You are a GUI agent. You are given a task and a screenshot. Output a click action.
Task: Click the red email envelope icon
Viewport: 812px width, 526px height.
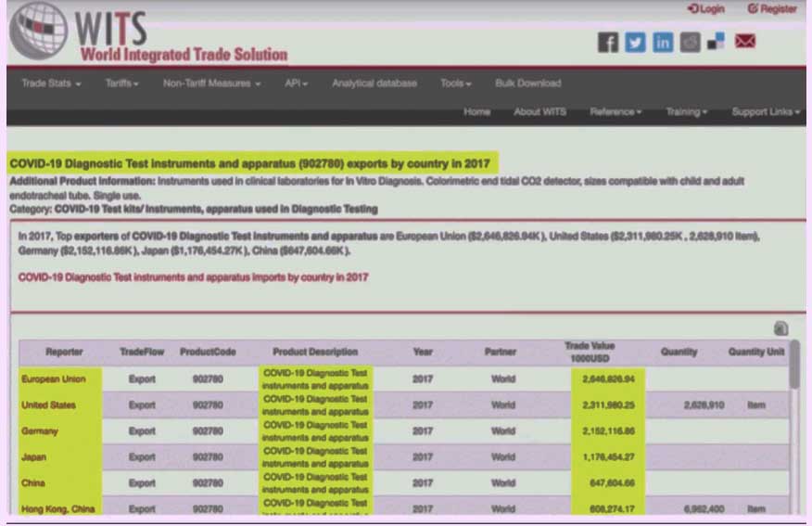pyautogui.click(x=745, y=42)
